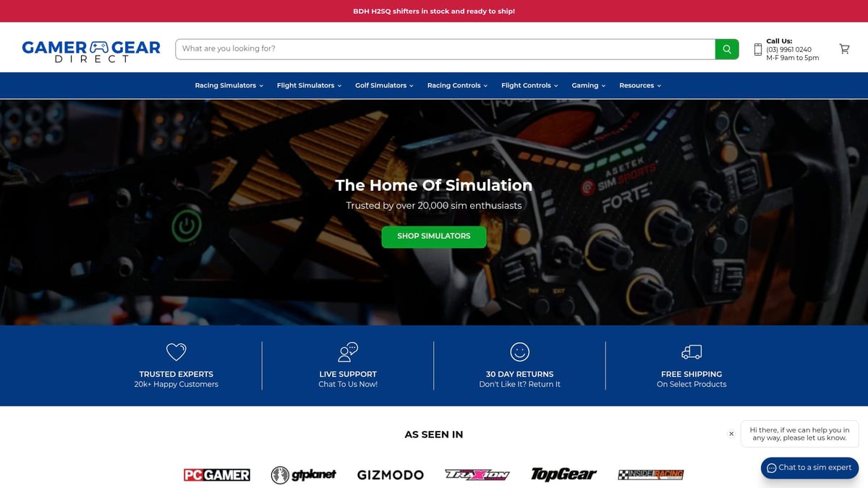Click the green search magnifier icon
This screenshot has height=488, width=868.
click(726, 48)
